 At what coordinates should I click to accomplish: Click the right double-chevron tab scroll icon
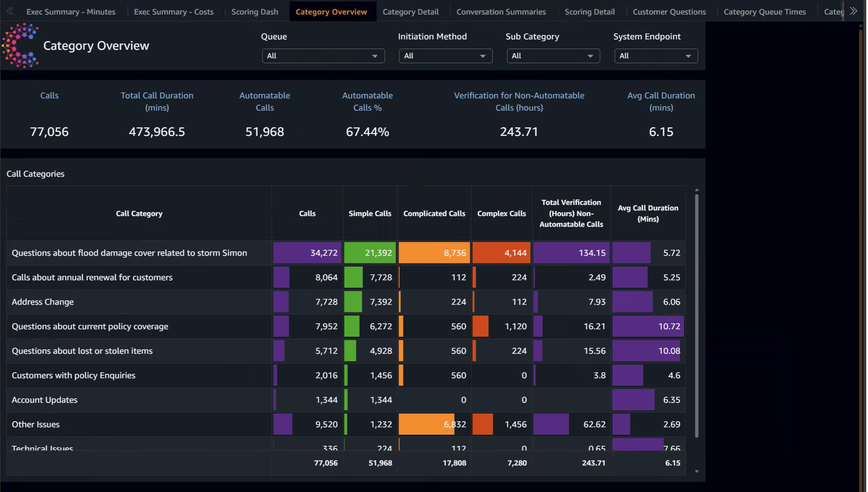[853, 11]
